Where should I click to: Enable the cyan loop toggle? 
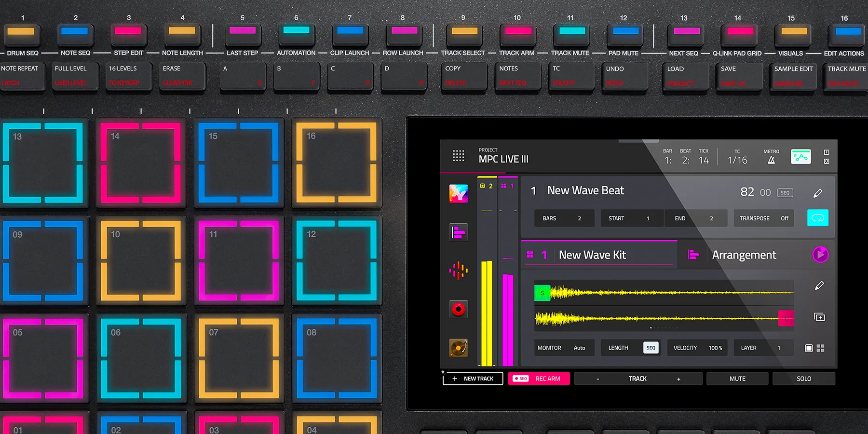point(817,218)
